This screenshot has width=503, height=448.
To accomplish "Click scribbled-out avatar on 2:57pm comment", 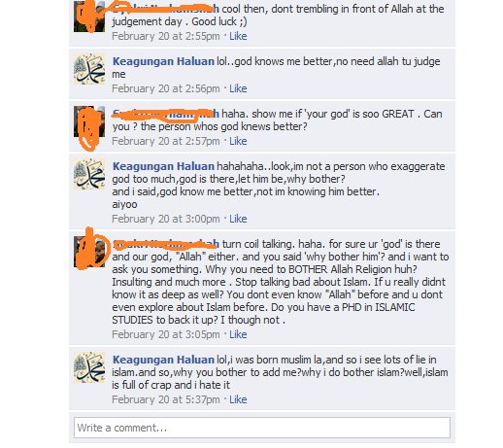I will pyautogui.click(x=89, y=121).
